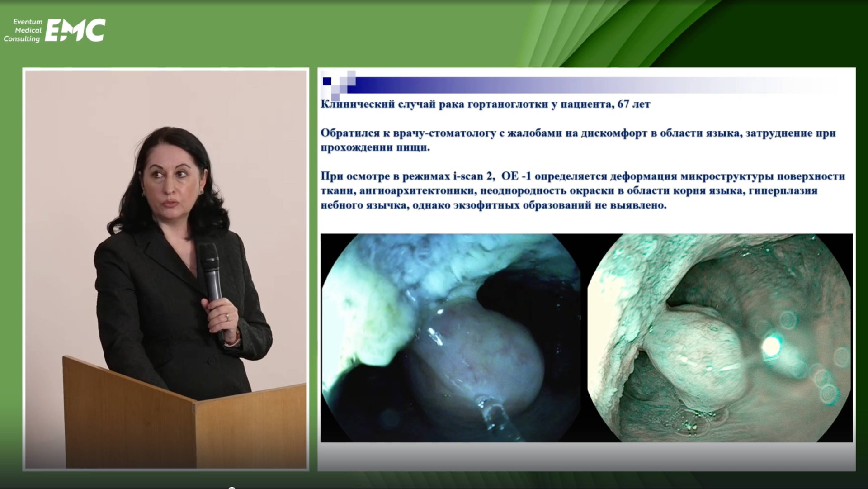This screenshot has width=868, height=489.
Task: Click the left endoscopy image
Action: coord(450,337)
